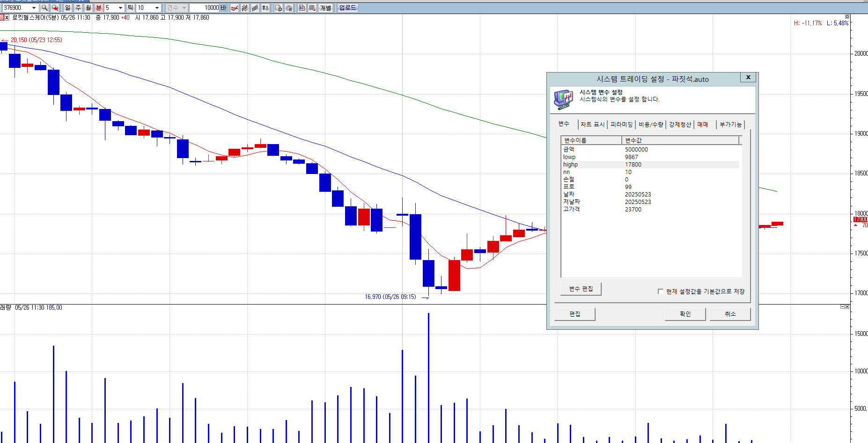This screenshot has height=443, width=868.
Task: Click the document page toolbar icon
Action: pos(279,8)
